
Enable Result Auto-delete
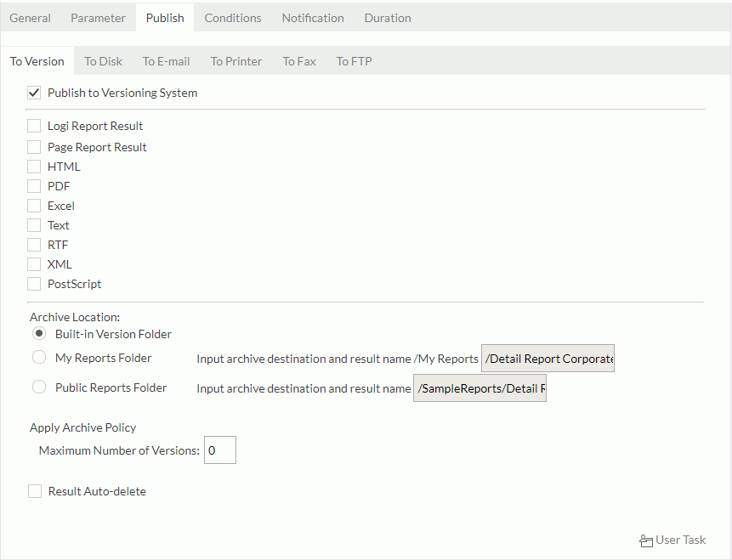[34, 490]
